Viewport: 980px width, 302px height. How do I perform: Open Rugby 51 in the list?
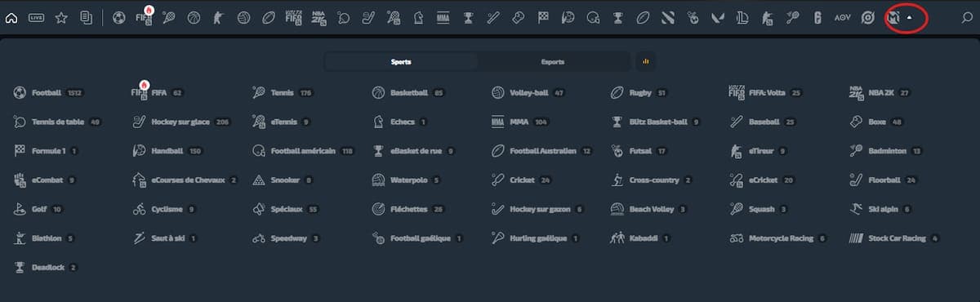pos(639,93)
